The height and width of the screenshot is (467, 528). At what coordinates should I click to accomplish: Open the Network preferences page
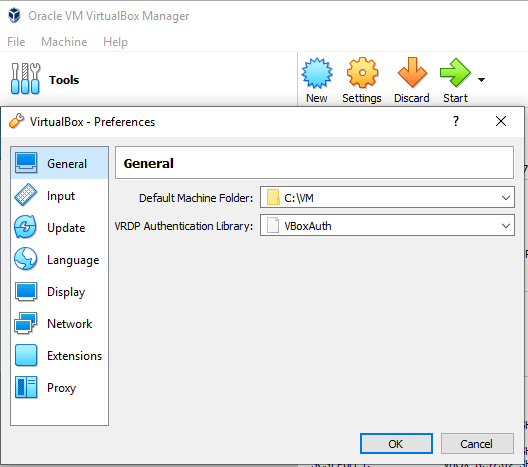coord(60,324)
